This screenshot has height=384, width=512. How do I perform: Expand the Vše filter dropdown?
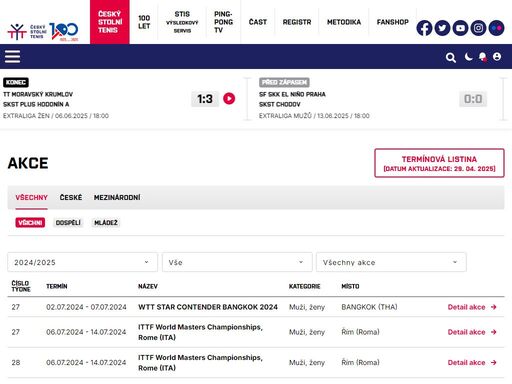(x=237, y=262)
